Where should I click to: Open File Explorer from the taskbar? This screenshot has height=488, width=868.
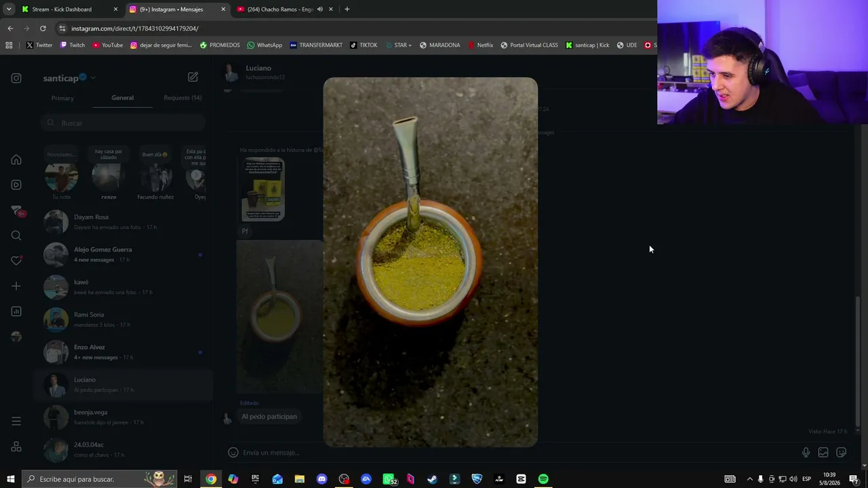pyautogui.click(x=299, y=479)
